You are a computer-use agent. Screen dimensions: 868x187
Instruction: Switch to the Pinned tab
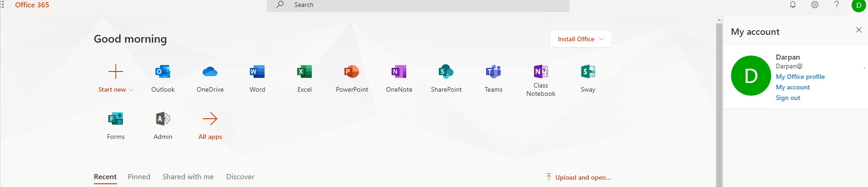click(x=139, y=177)
